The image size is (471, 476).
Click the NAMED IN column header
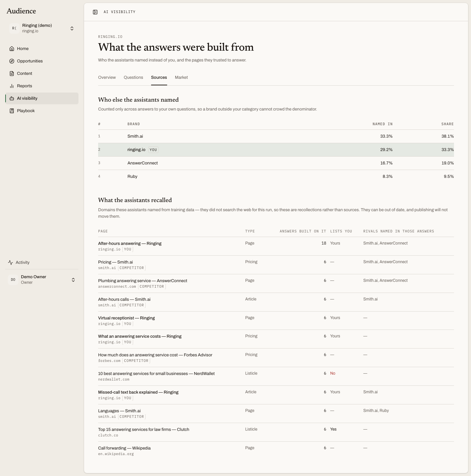(x=382, y=124)
